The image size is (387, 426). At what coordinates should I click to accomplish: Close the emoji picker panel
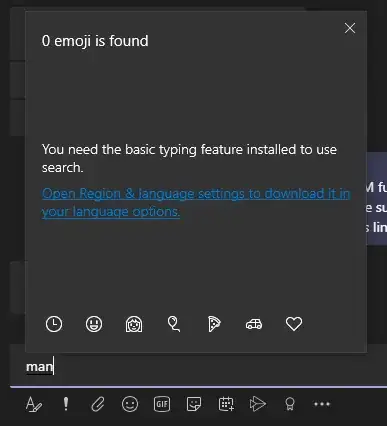click(x=350, y=28)
